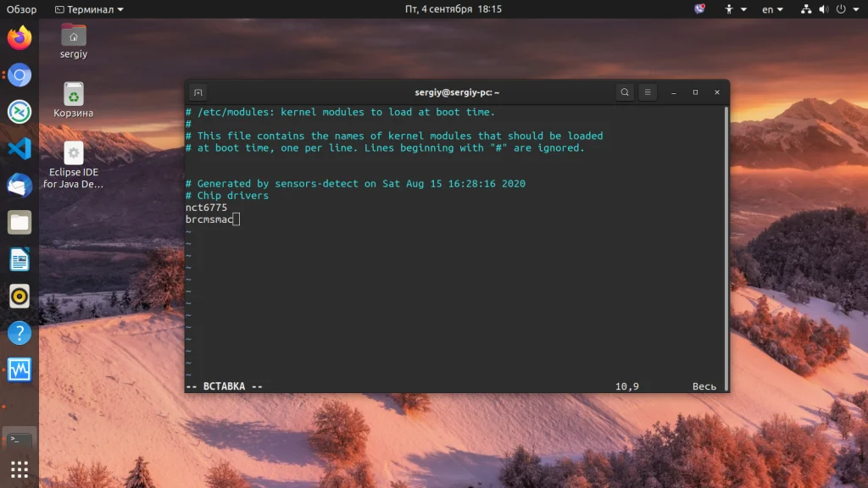The height and width of the screenshot is (488, 868).
Task: Open new tab icon in terminal header
Action: pos(198,92)
